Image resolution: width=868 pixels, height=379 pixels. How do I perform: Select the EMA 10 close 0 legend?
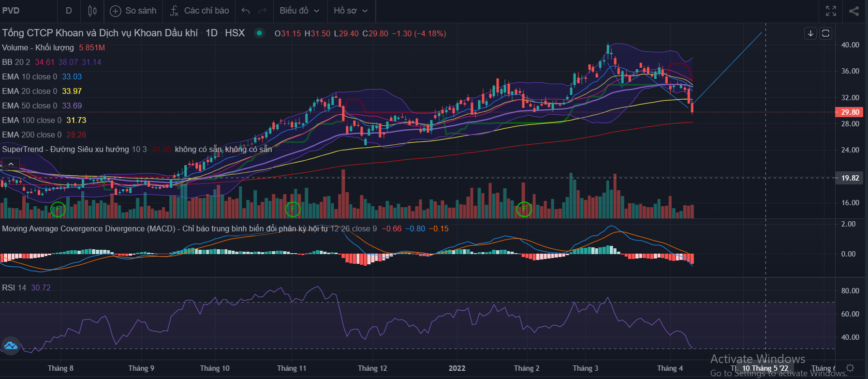pos(29,76)
